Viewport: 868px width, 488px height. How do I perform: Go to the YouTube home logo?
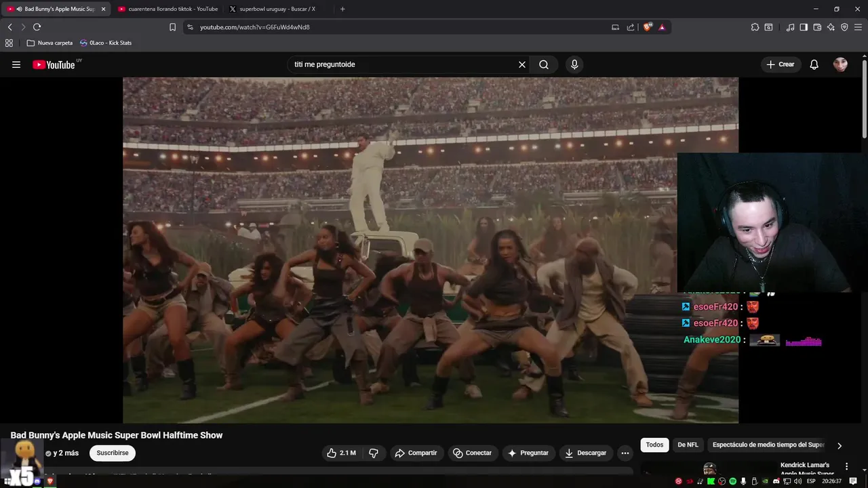(54, 64)
